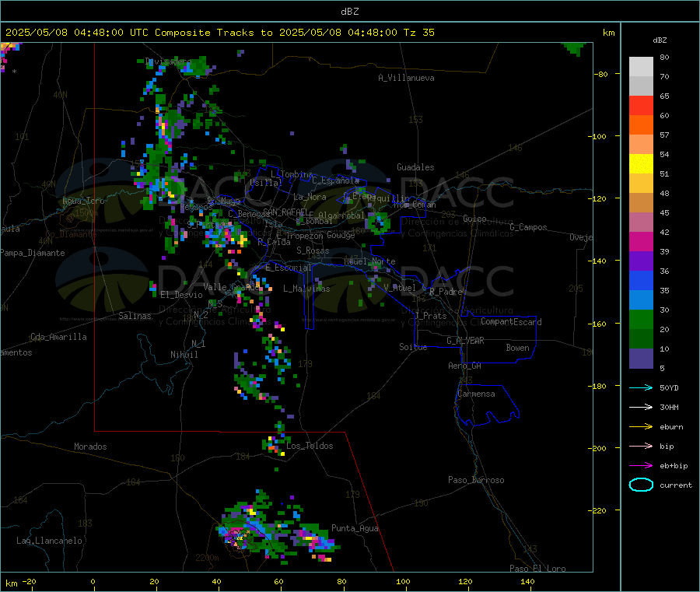Click the V_Atuel label

pos(400,288)
